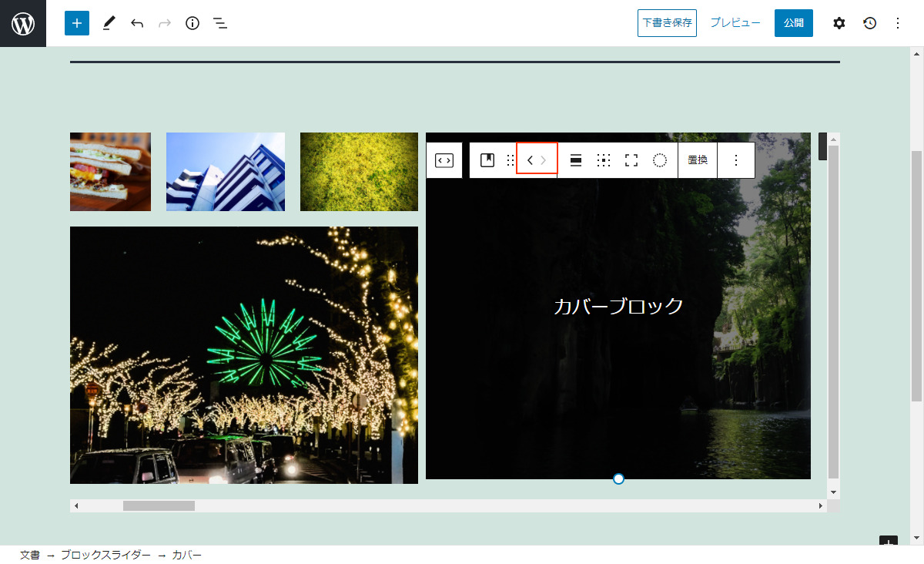
Task: Open the pencil Tools selector
Action: (x=109, y=23)
